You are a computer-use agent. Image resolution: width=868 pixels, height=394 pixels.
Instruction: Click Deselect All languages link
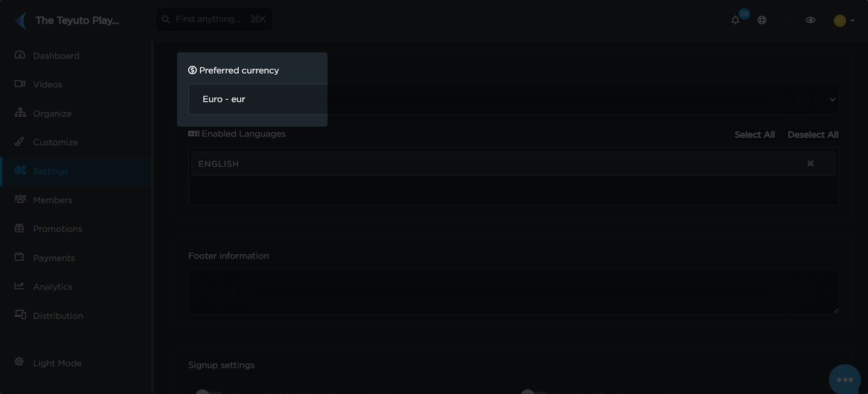813,134
